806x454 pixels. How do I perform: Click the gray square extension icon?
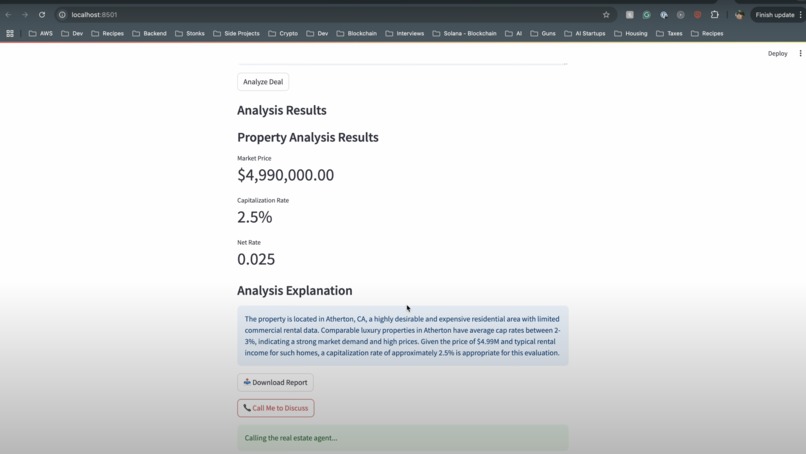pyautogui.click(x=630, y=15)
